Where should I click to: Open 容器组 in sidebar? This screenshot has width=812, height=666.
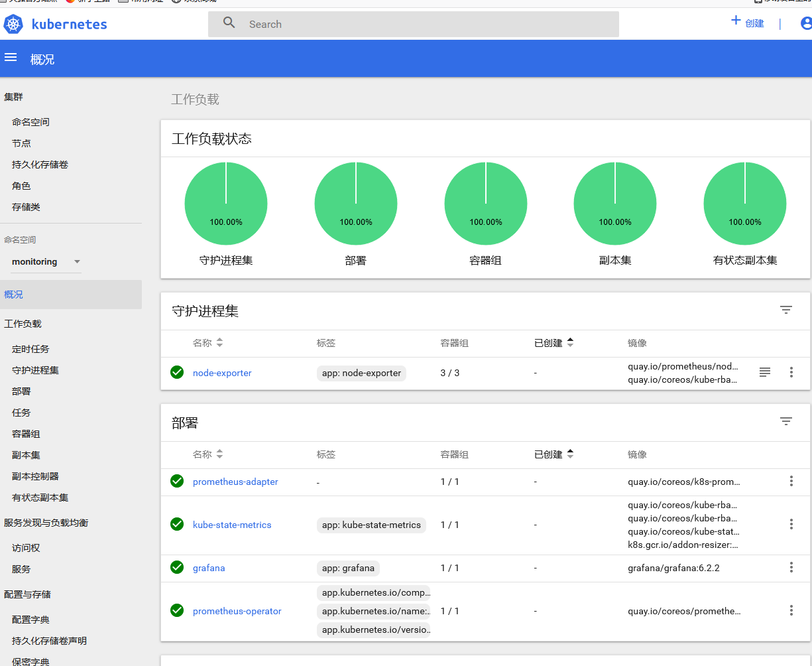pos(26,434)
